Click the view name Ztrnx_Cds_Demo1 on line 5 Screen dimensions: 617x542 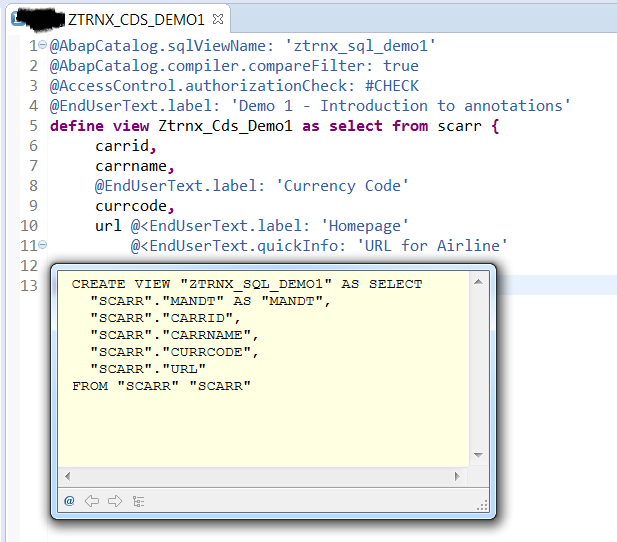pyautogui.click(x=225, y=126)
